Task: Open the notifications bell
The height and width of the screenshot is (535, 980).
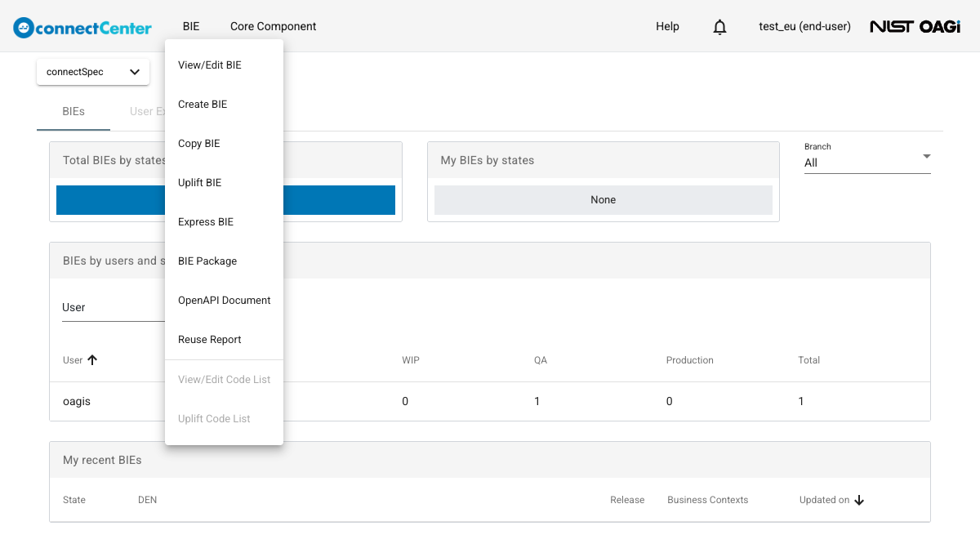Action: (x=719, y=27)
